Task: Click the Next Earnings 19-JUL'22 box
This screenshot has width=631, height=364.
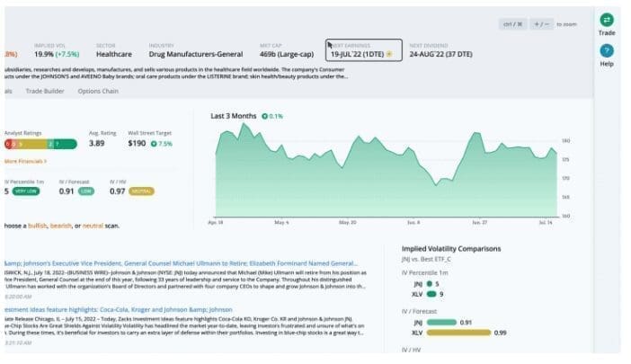Action: click(363, 49)
